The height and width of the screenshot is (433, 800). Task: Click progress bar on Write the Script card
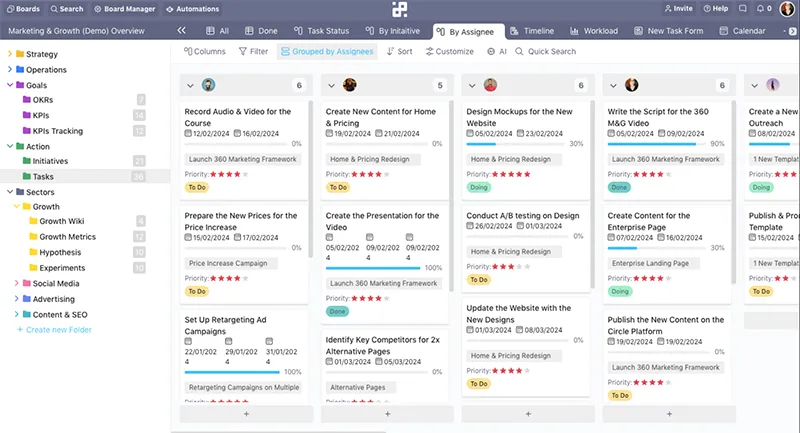664,144
